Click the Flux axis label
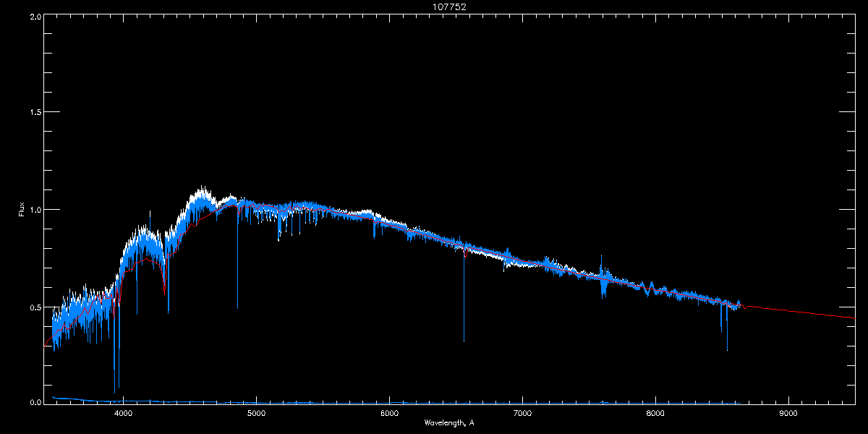 (x=21, y=209)
